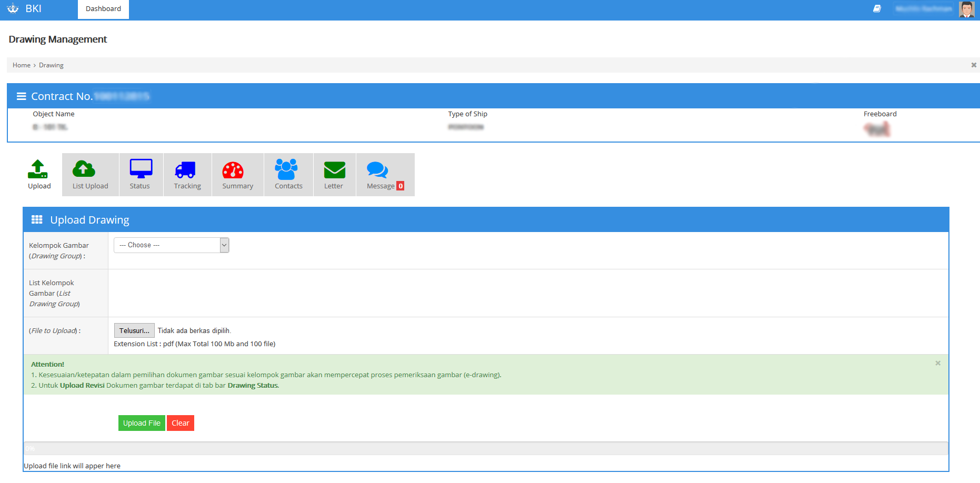980x483 pixels.
Task: Click the upload progress bar
Action: (x=485, y=449)
